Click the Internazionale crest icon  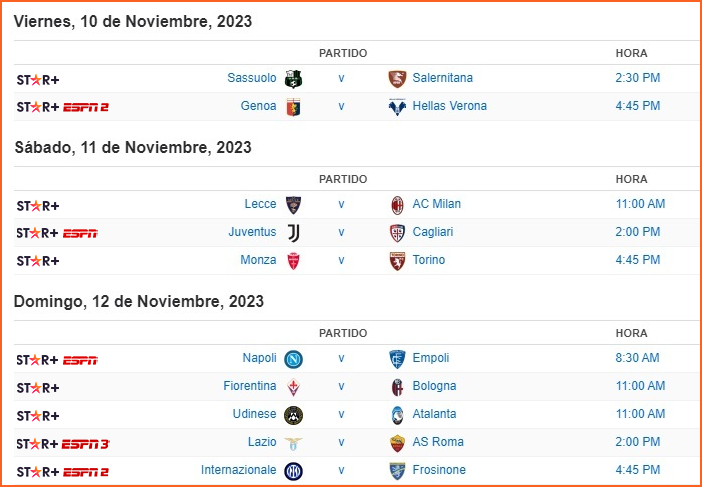click(293, 471)
